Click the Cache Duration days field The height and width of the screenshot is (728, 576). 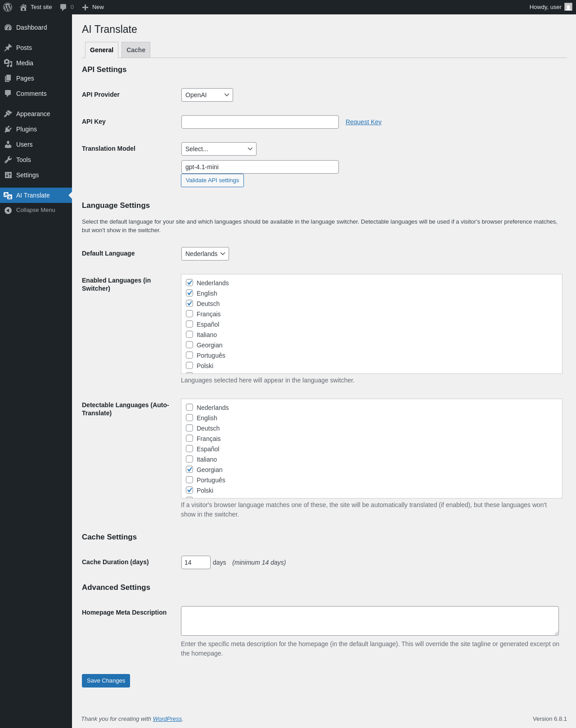click(x=196, y=562)
